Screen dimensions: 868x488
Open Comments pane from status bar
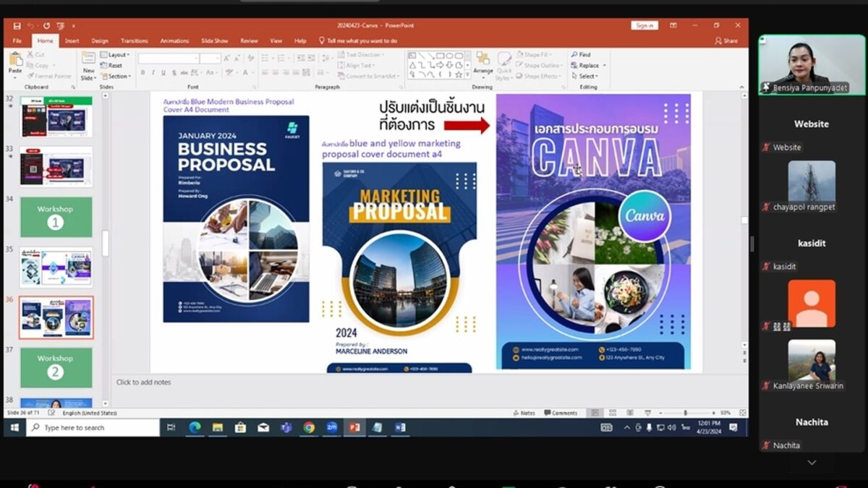point(561,413)
